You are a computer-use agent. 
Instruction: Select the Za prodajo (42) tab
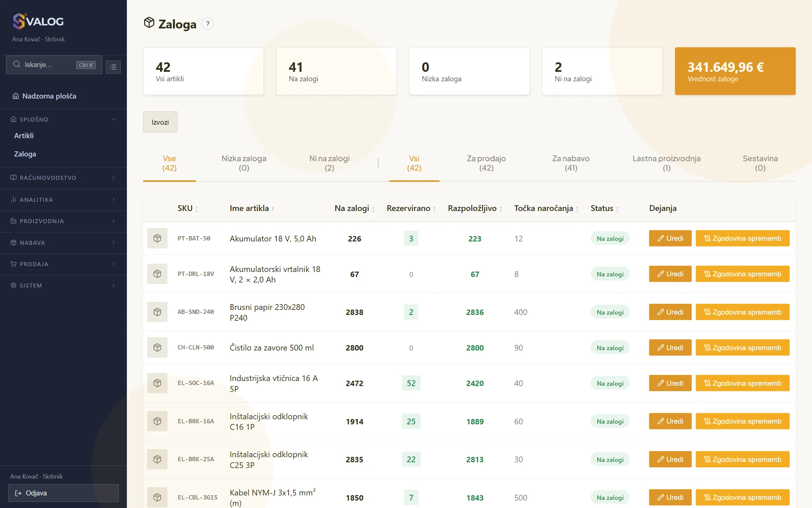pyautogui.click(x=486, y=163)
